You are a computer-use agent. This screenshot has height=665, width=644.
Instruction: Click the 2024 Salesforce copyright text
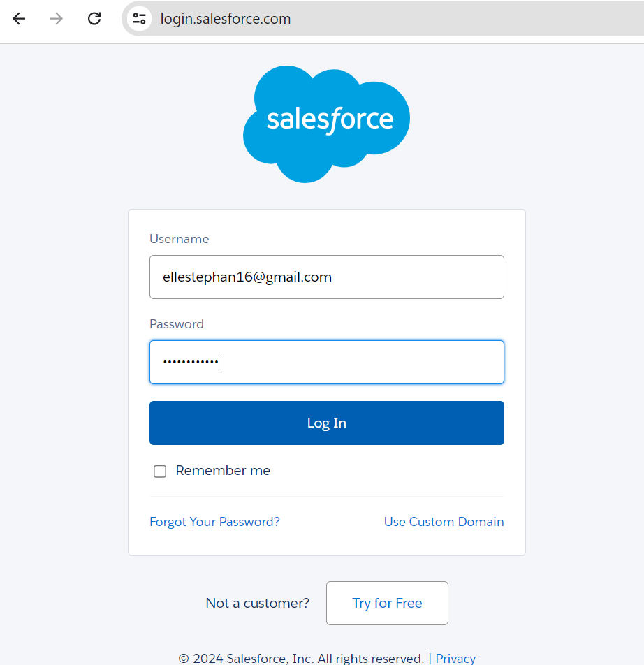coord(301,658)
